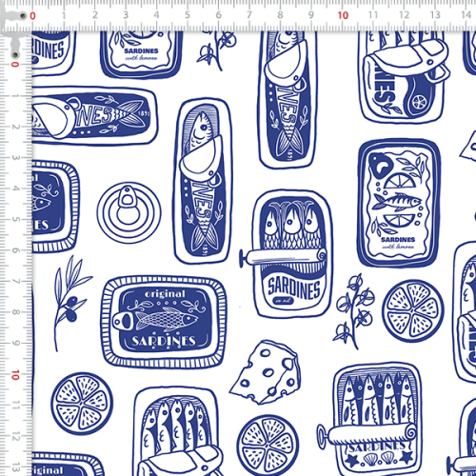The height and width of the screenshot is (476, 476).
Task: Click the three fish heads in the opened tin
Action: click(x=292, y=220)
